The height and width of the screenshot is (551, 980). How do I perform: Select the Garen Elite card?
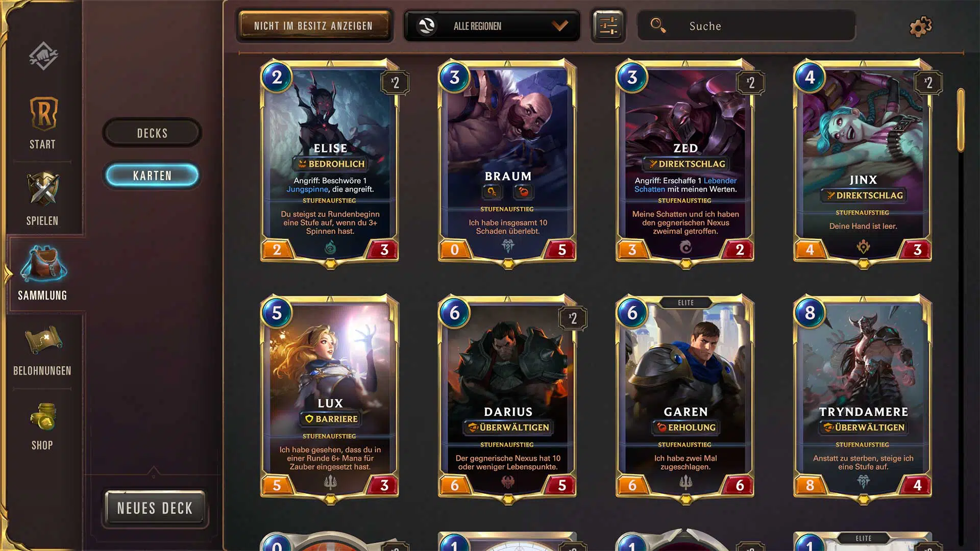(x=685, y=398)
